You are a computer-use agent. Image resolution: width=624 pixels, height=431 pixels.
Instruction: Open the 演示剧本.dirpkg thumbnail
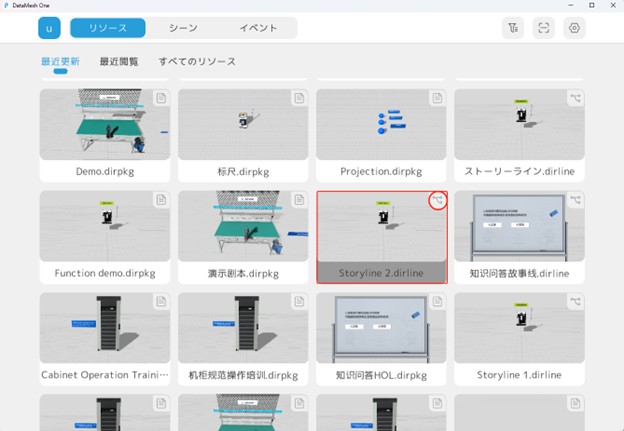click(x=243, y=226)
